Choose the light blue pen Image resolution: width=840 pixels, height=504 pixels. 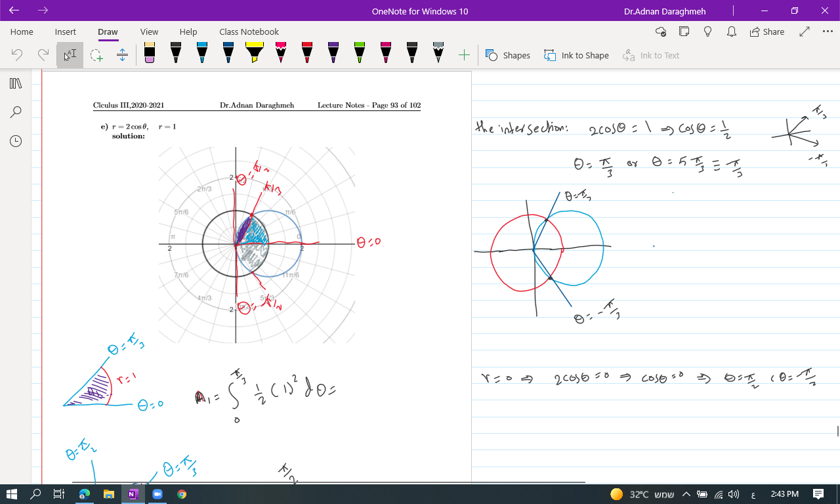pos(201,52)
